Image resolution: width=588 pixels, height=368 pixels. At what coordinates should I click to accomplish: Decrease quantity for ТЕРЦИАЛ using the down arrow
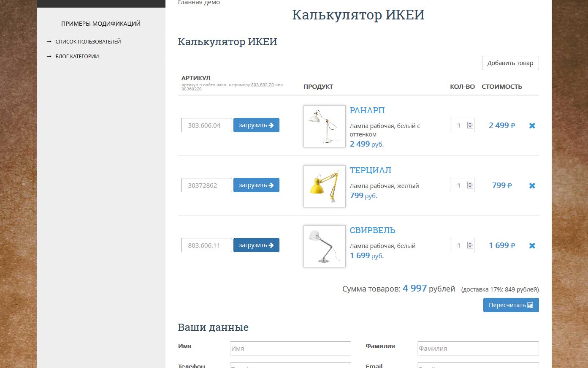pyautogui.click(x=470, y=187)
